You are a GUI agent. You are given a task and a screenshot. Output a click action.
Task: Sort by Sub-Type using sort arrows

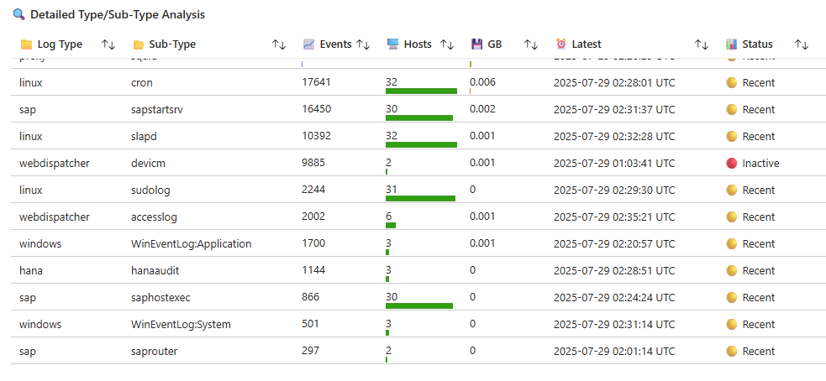tap(279, 45)
